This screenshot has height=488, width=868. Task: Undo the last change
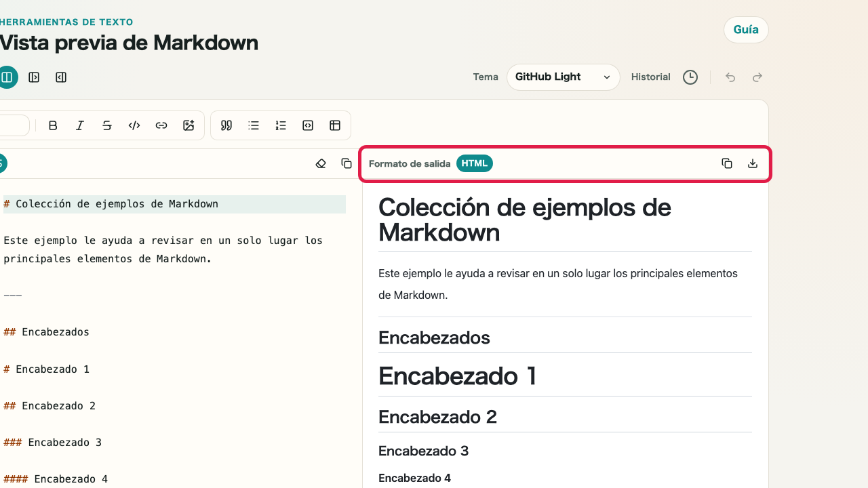coord(730,77)
